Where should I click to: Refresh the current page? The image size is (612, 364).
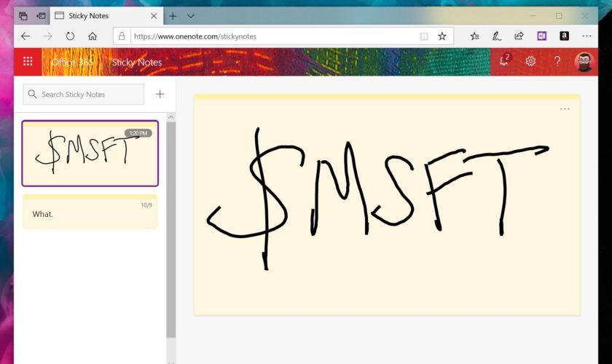70,36
